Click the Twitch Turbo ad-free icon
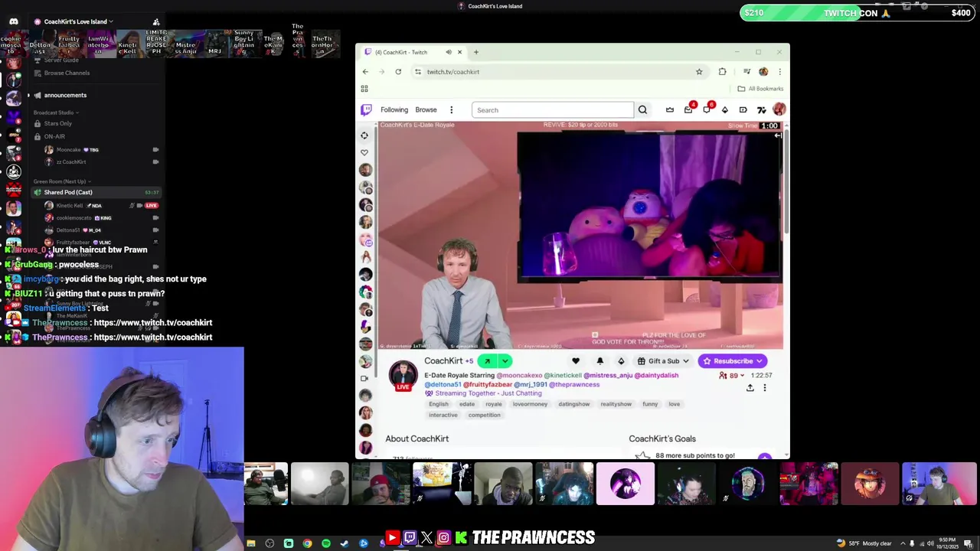Image resolution: width=980 pixels, height=551 pixels. tap(743, 109)
